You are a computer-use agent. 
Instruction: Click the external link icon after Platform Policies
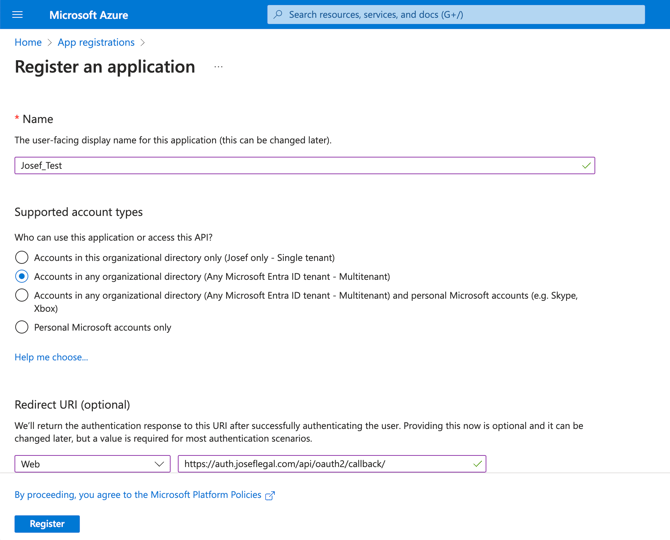coord(270,495)
